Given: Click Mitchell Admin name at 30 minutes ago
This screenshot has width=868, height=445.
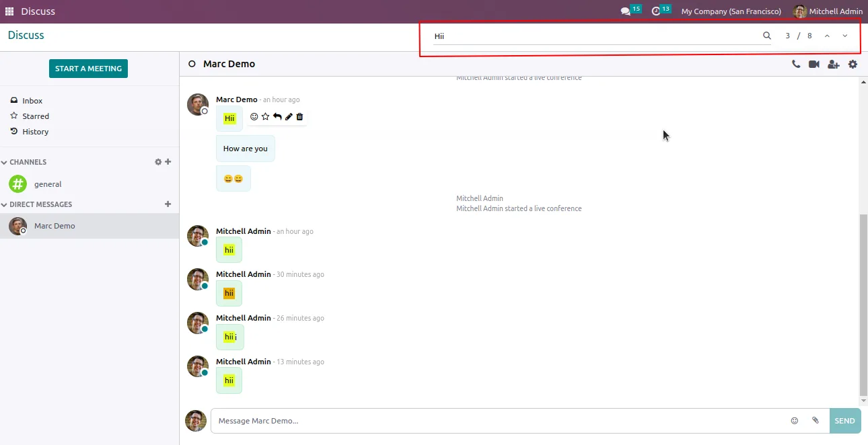Looking at the screenshot, I should pos(244,274).
